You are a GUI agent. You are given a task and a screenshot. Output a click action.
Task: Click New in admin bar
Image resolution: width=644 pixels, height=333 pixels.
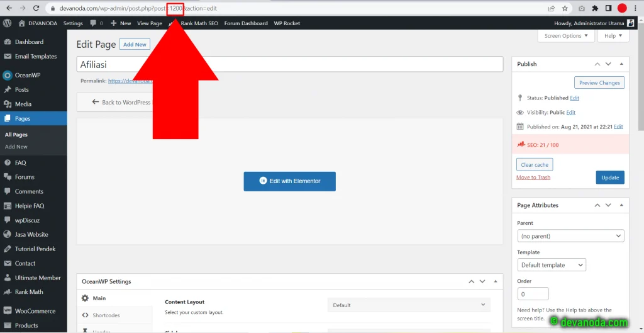click(121, 23)
